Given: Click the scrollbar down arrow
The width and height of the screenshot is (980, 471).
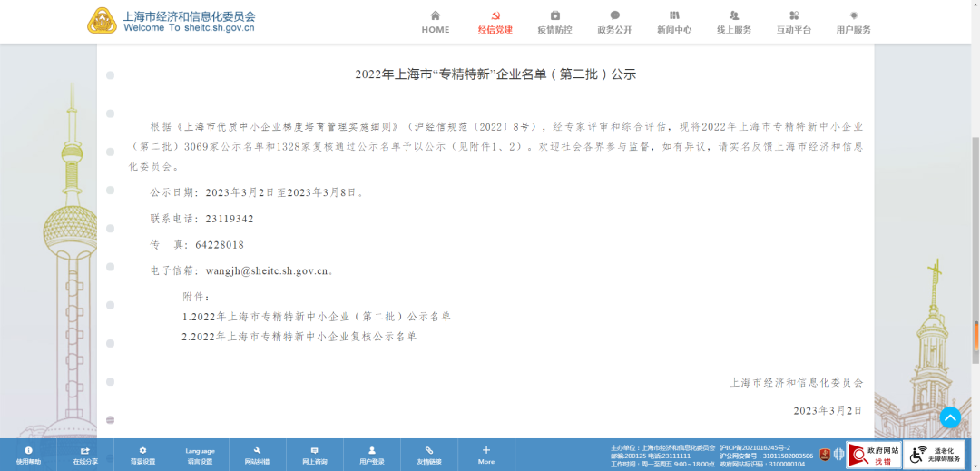Looking at the screenshot, I should (975, 467).
